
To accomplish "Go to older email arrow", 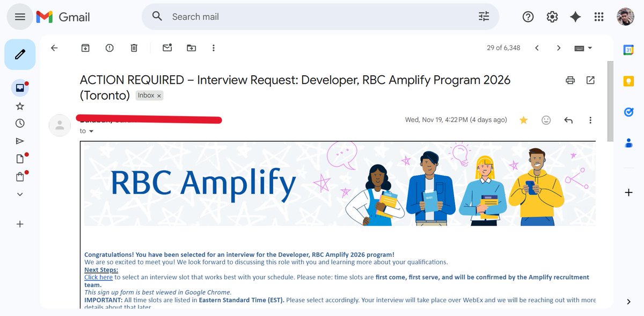I will (559, 48).
